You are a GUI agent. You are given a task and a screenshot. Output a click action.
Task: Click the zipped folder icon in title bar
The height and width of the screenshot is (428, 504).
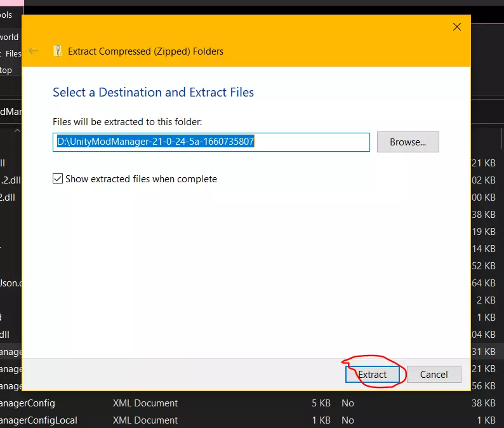coord(58,51)
